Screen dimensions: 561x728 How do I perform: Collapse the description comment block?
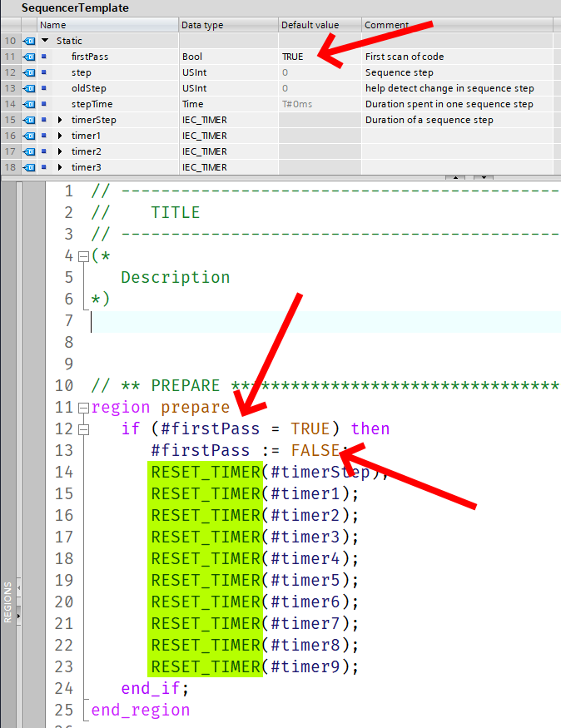pos(83,256)
